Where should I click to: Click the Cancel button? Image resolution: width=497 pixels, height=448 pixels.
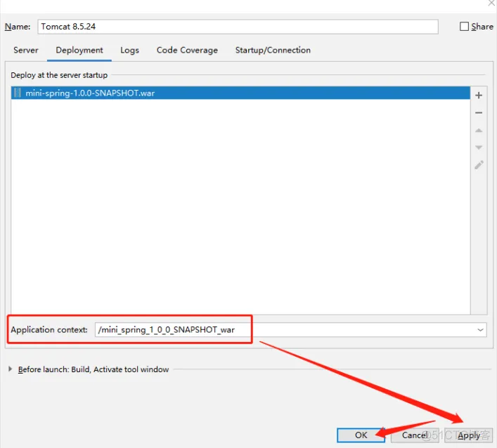click(x=415, y=435)
